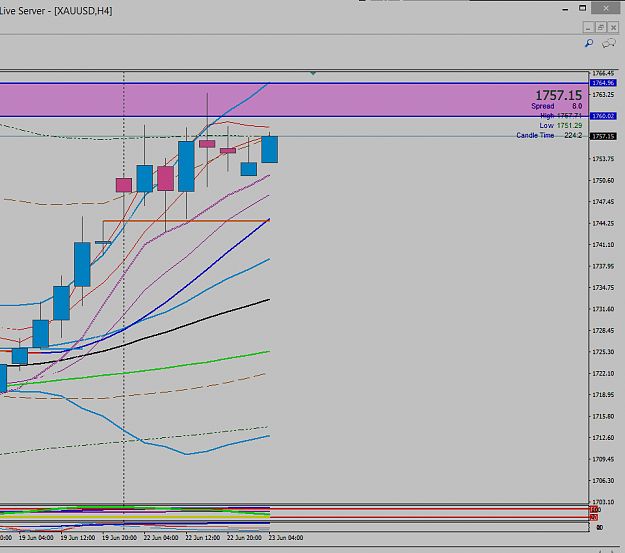Viewport: 625px width, 553px height.
Task: Click the black 1757.15 current price tag
Action: pyautogui.click(x=603, y=136)
